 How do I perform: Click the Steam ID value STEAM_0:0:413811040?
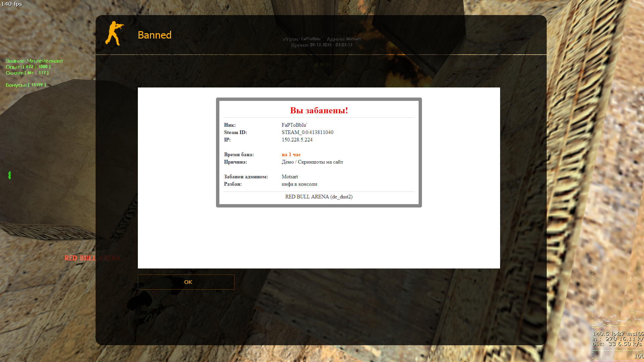307,132
